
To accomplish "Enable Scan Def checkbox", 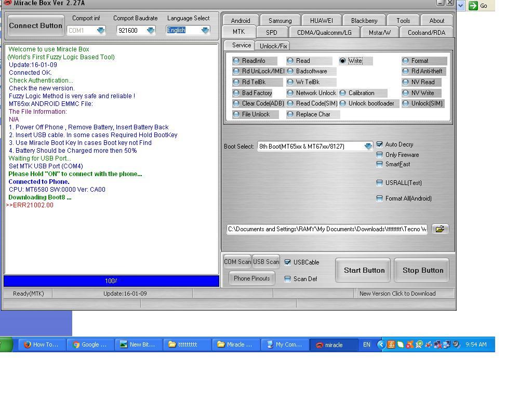I will (x=288, y=279).
